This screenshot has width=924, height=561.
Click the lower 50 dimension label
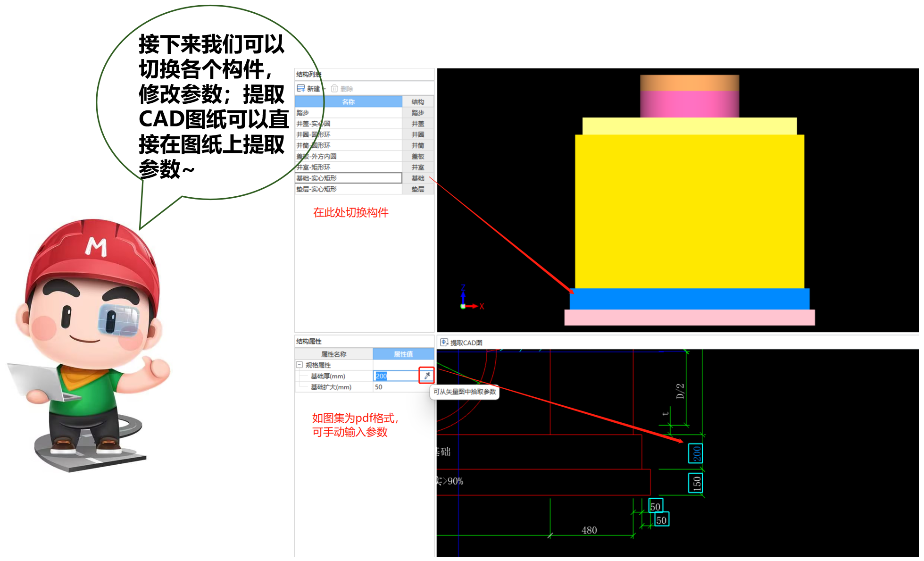pyautogui.click(x=662, y=520)
